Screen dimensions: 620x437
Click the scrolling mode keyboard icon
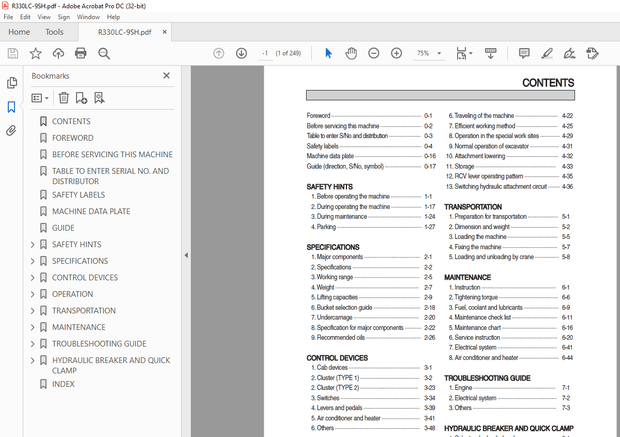[x=490, y=53]
